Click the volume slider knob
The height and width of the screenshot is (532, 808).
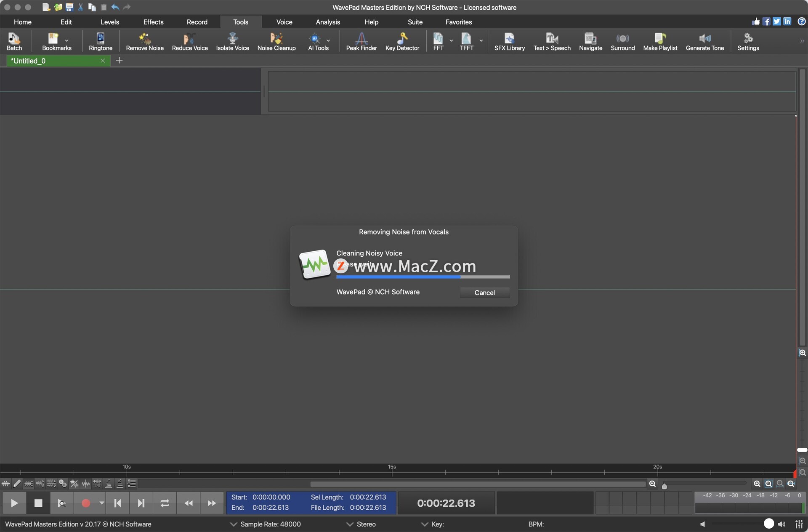click(x=769, y=524)
